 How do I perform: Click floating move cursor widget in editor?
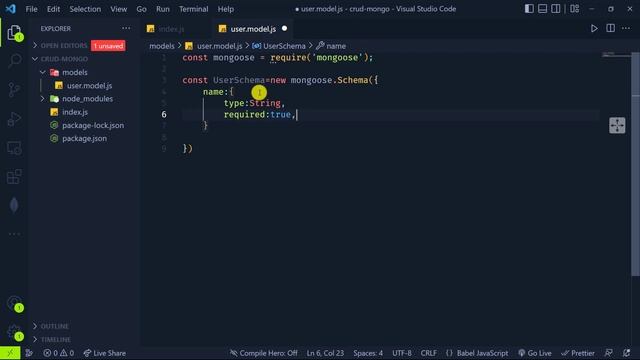617,125
